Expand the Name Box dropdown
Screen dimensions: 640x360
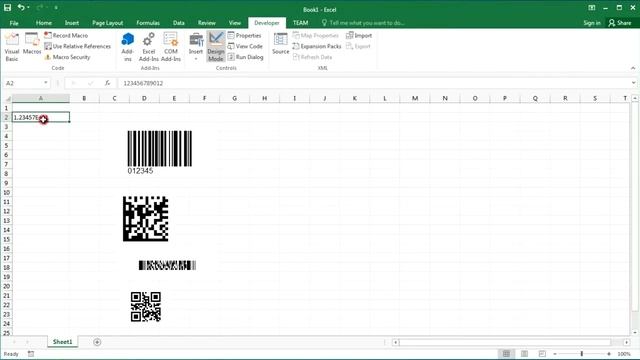point(45,83)
